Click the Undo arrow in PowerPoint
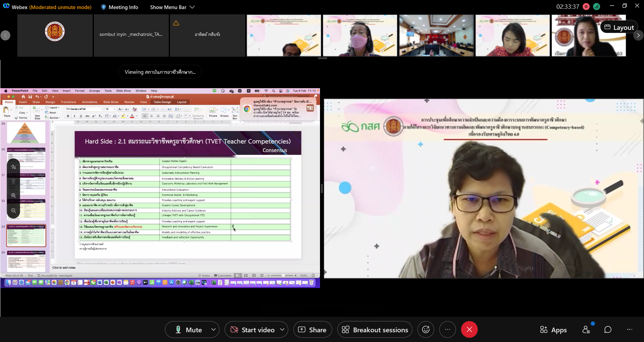 [x=37, y=97]
